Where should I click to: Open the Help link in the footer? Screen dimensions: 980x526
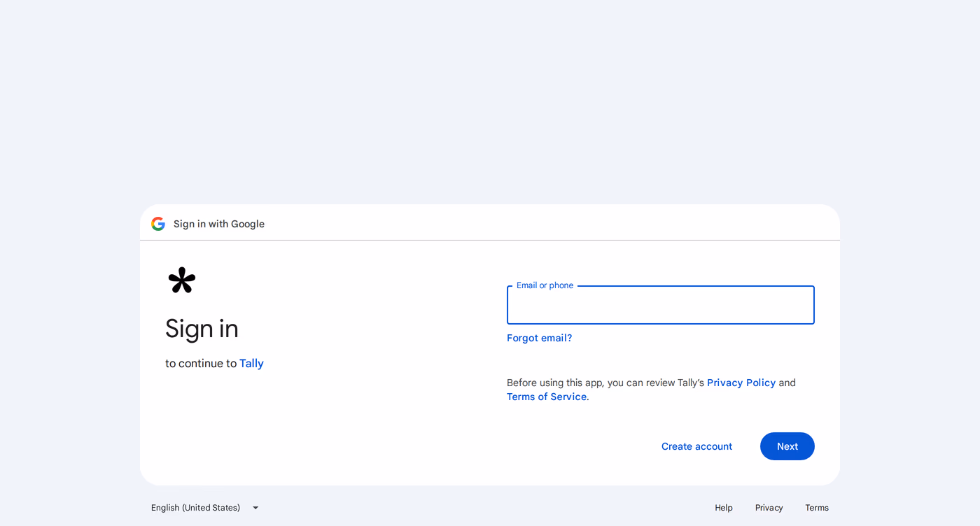tap(724, 508)
